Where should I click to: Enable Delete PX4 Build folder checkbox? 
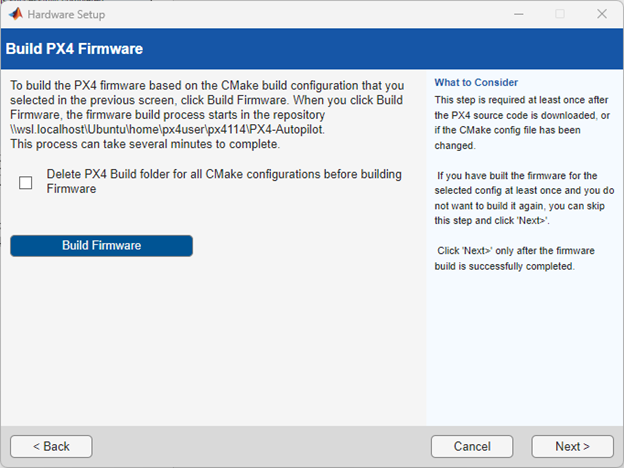pyautogui.click(x=26, y=182)
